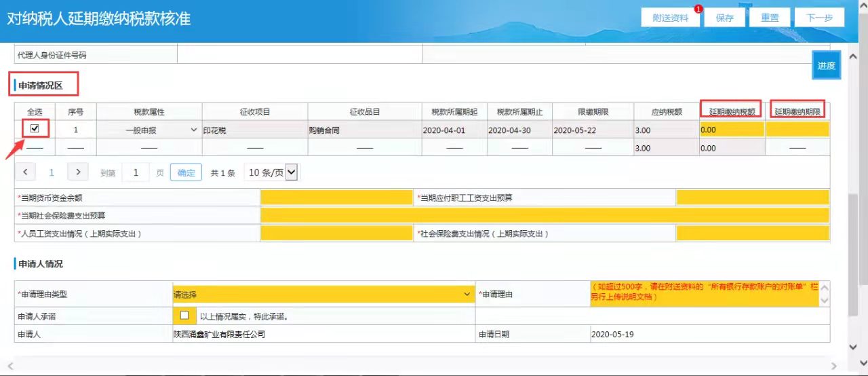This screenshot has height=376, width=868.
Task: Click the 代理人身份证件号码 input cell
Action: [300, 55]
